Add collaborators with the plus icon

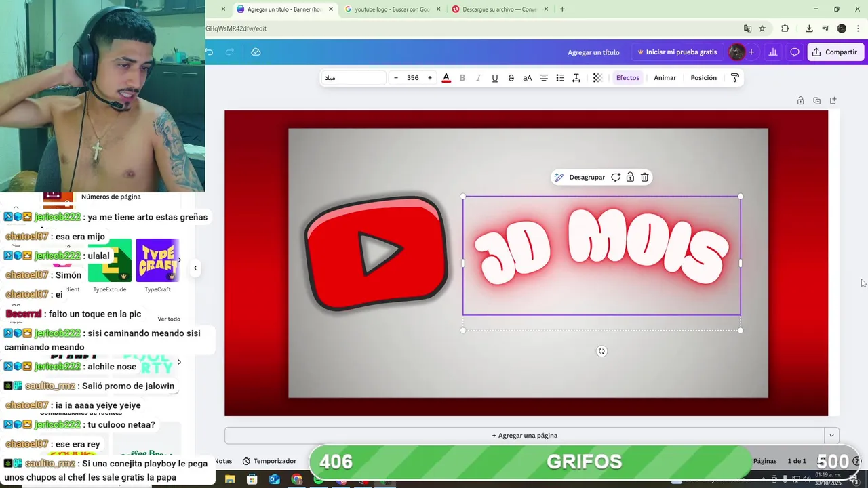point(751,52)
